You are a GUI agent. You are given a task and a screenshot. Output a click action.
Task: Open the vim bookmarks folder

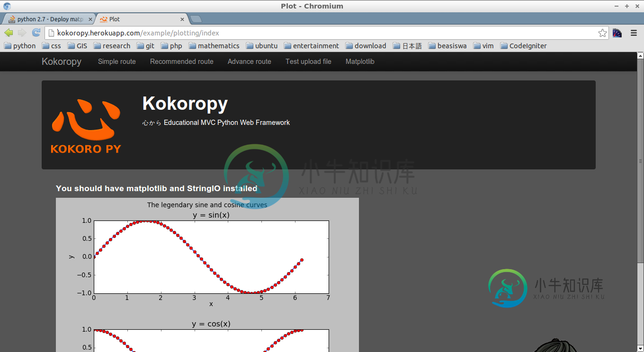483,46
